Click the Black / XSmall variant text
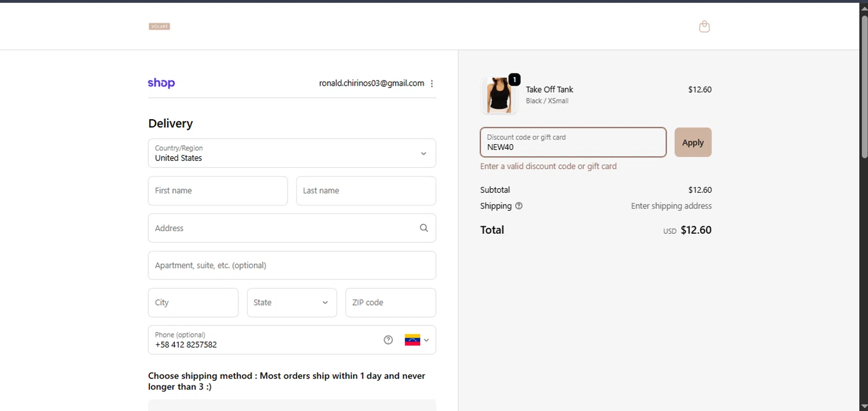This screenshot has width=868, height=411. pos(547,101)
